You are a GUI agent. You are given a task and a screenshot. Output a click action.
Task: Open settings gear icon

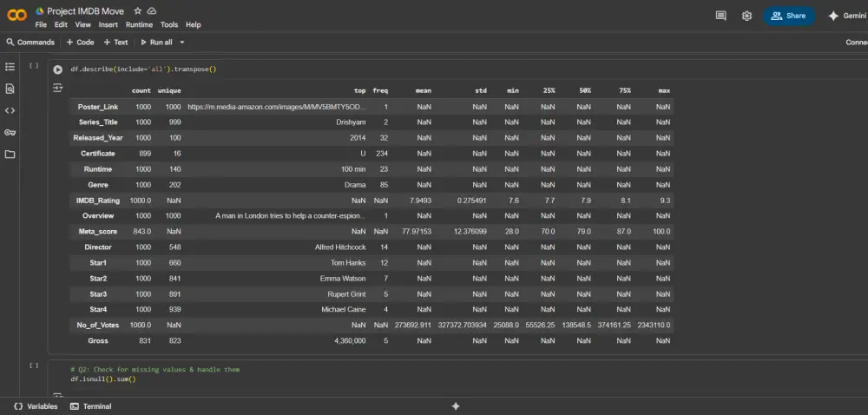tap(746, 16)
